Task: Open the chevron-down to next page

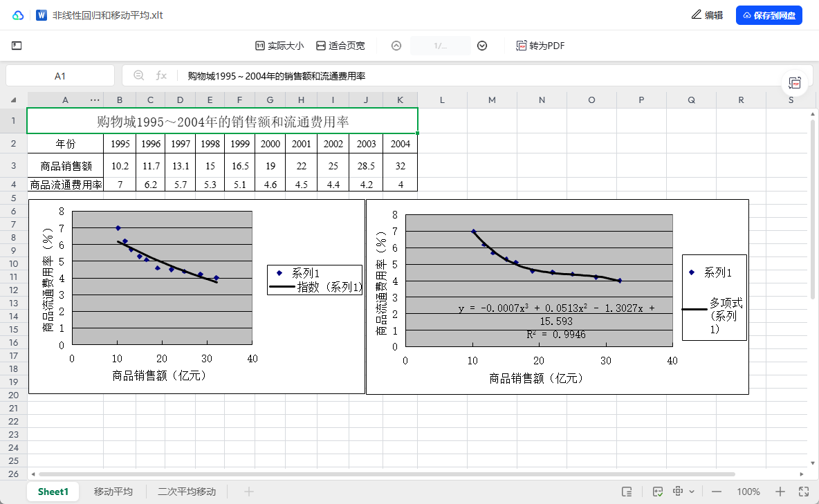Action: [482, 46]
